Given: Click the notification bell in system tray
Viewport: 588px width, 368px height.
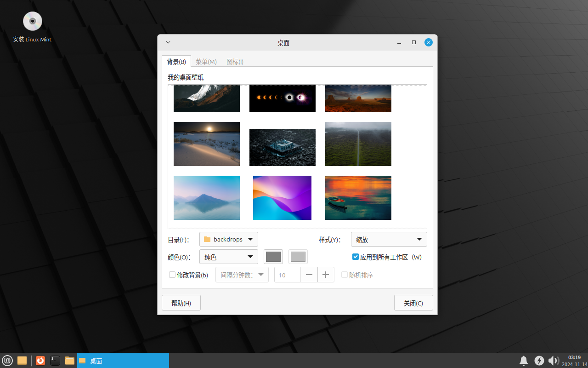Looking at the screenshot, I should click(x=524, y=361).
